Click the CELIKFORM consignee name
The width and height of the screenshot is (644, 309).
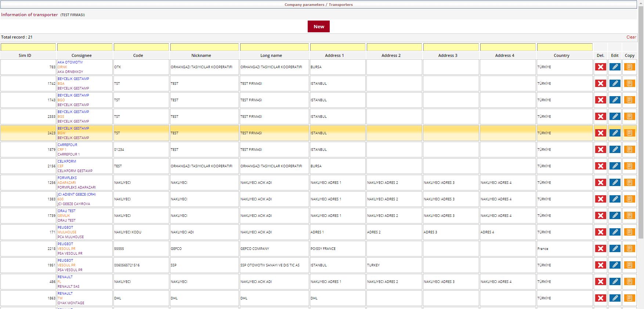67,161
